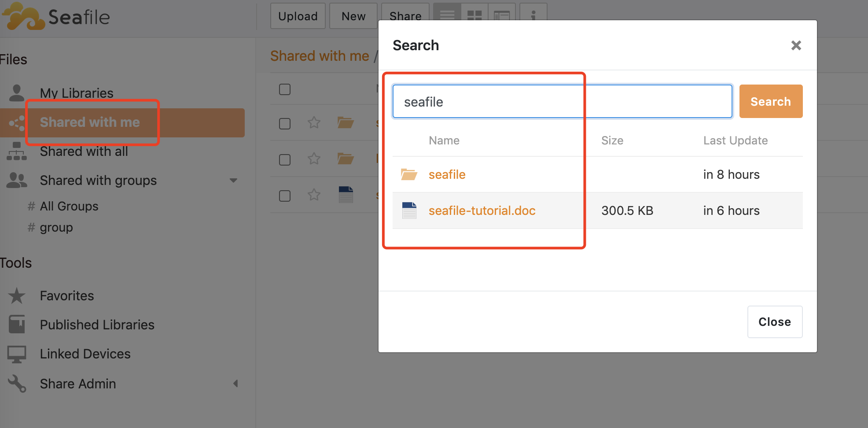Click the search text input field

point(562,102)
